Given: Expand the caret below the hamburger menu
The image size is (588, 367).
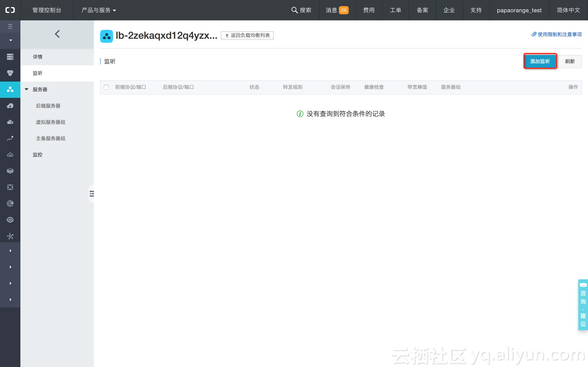Looking at the screenshot, I should point(10,40).
